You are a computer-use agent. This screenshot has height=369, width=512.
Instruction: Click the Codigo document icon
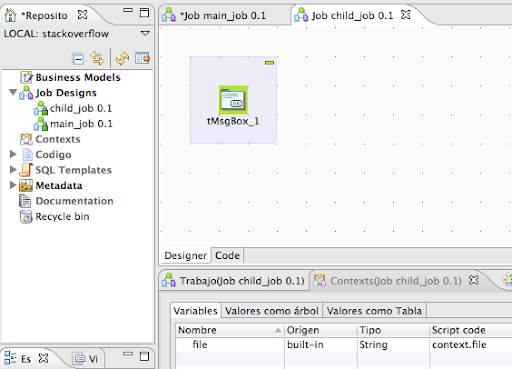coord(27,155)
